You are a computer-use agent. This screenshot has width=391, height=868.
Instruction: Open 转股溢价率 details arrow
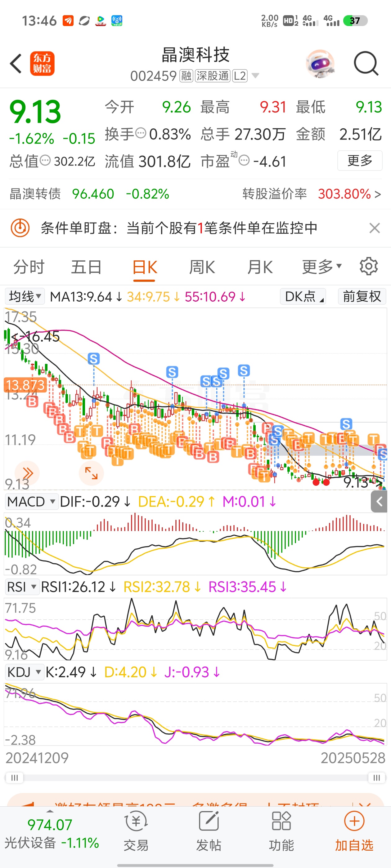(378, 194)
